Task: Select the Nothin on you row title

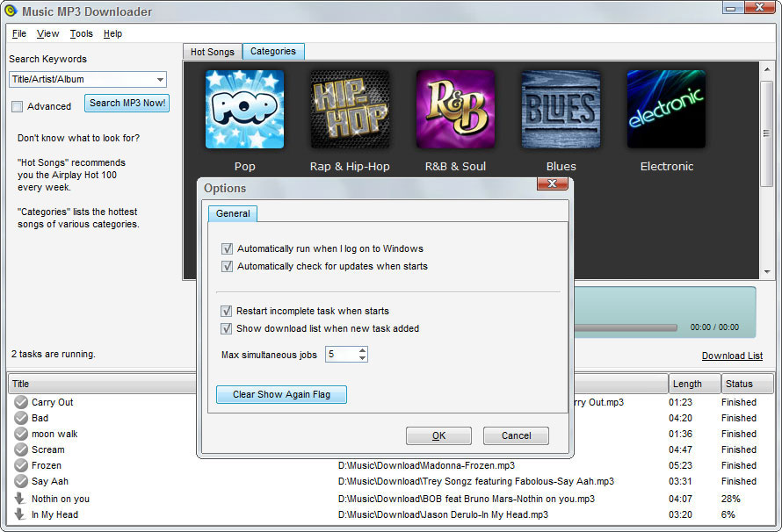Action: [61, 499]
